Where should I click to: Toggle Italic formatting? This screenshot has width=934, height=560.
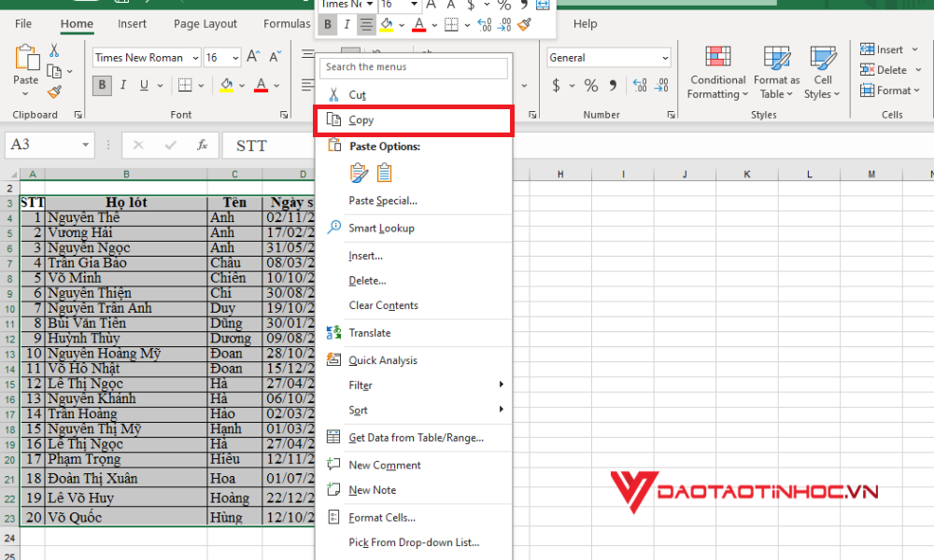[x=122, y=85]
